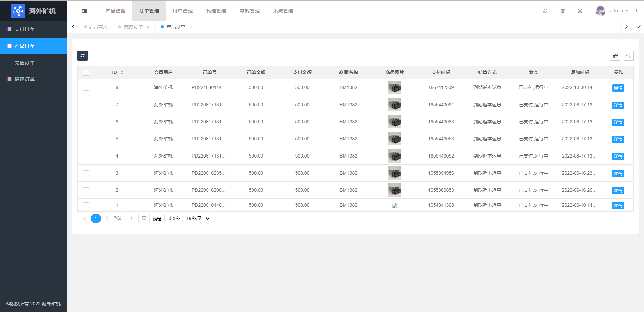644x312 pixels.
Task: Close the 支付订单 tab
Action: (148, 27)
